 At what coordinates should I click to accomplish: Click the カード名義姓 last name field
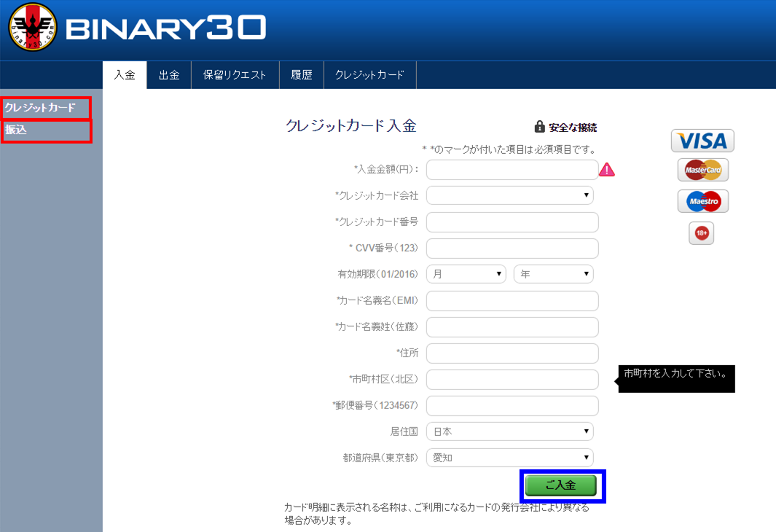coord(512,327)
